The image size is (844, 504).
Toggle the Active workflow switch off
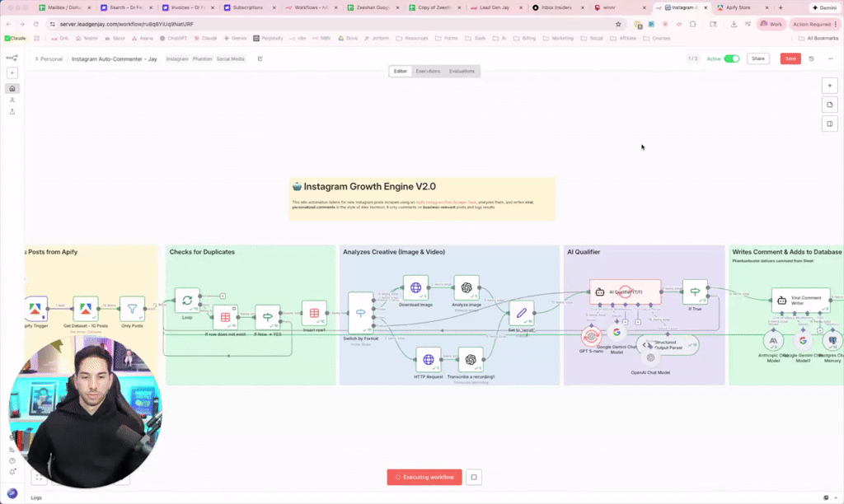tap(733, 58)
